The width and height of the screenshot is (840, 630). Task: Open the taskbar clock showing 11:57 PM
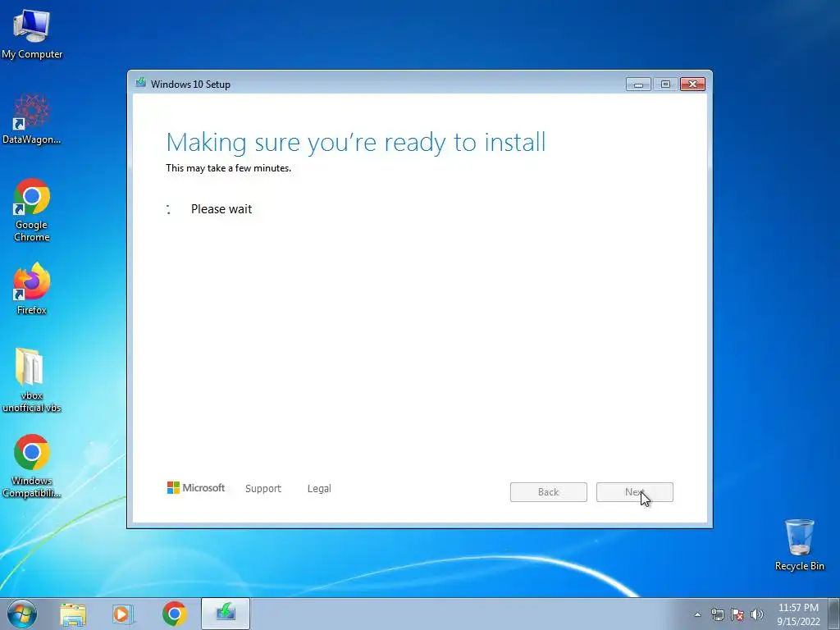click(798, 614)
